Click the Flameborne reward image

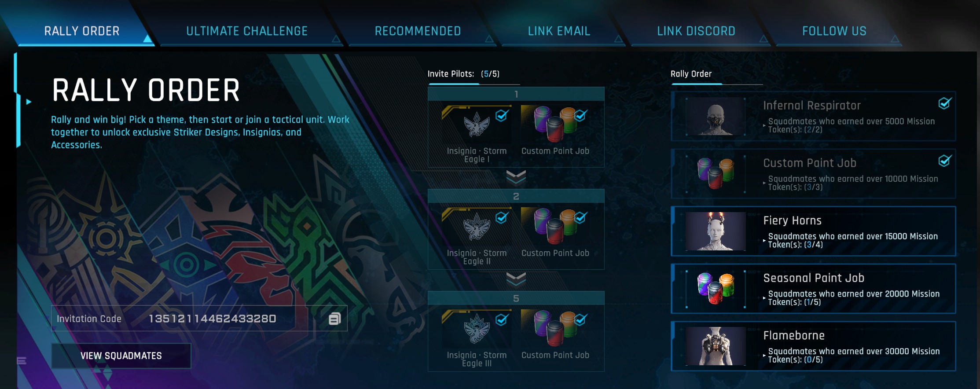coord(716,346)
